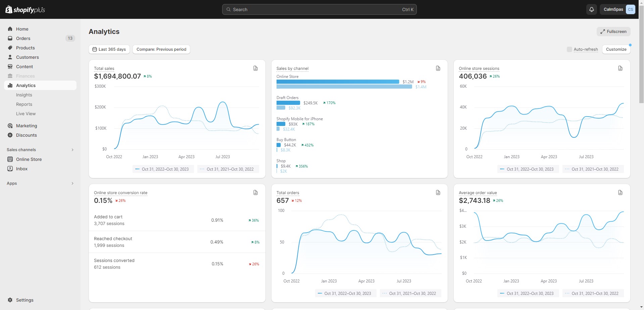Viewport: 644px width, 310px height.
Task: Open report icon on Average order value card
Action: click(620, 192)
